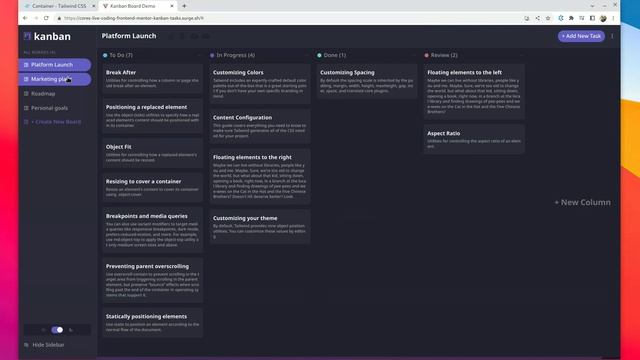Click the sun icon in the theme switcher
Image resolution: width=640 pixels, height=360 pixels.
[x=44, y=330]
